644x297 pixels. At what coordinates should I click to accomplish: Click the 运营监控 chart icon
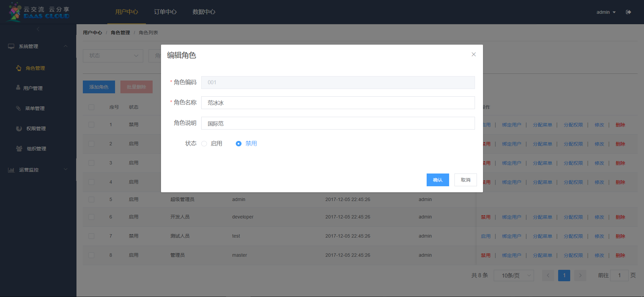pyautogui.click(x=11, y=170)
